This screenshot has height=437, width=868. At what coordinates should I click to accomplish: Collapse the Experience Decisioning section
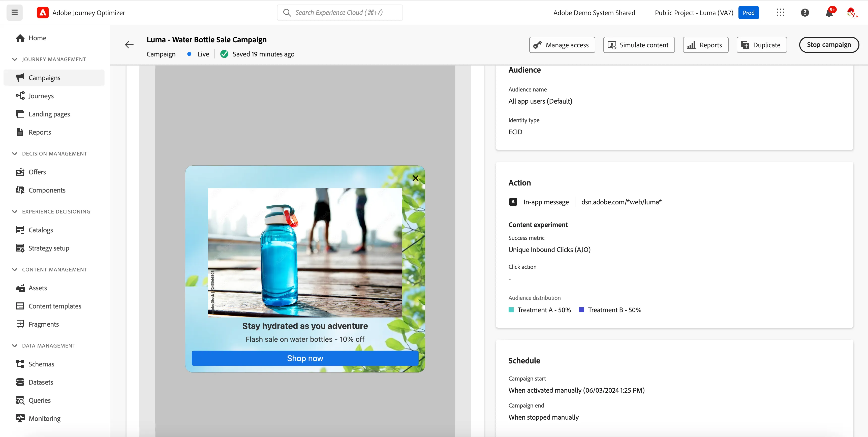(x=14, y=212)
